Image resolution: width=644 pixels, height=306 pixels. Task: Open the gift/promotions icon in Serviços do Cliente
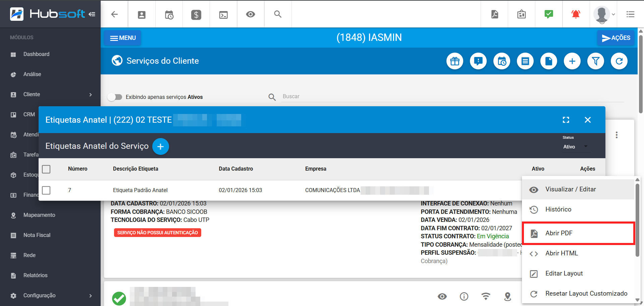click(455, 61)
